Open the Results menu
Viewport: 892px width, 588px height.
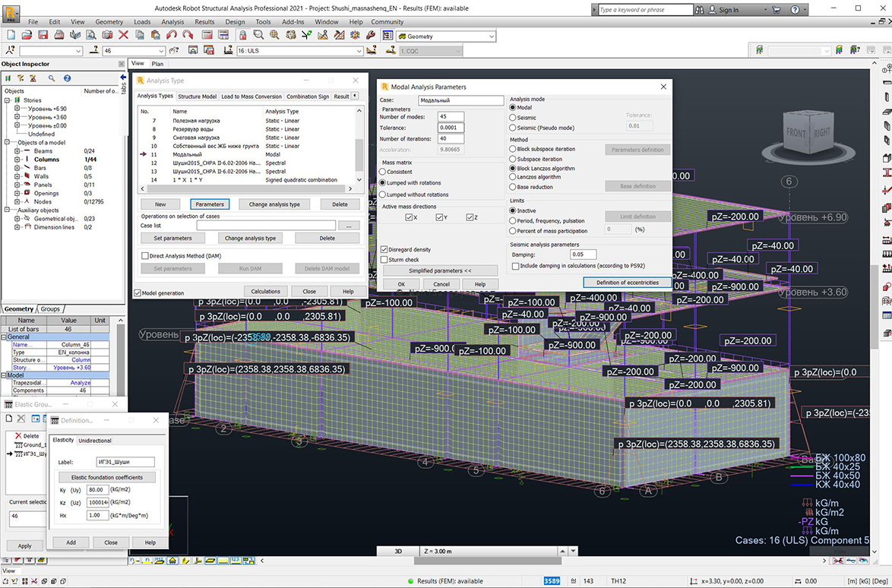(x=204, y=21)
